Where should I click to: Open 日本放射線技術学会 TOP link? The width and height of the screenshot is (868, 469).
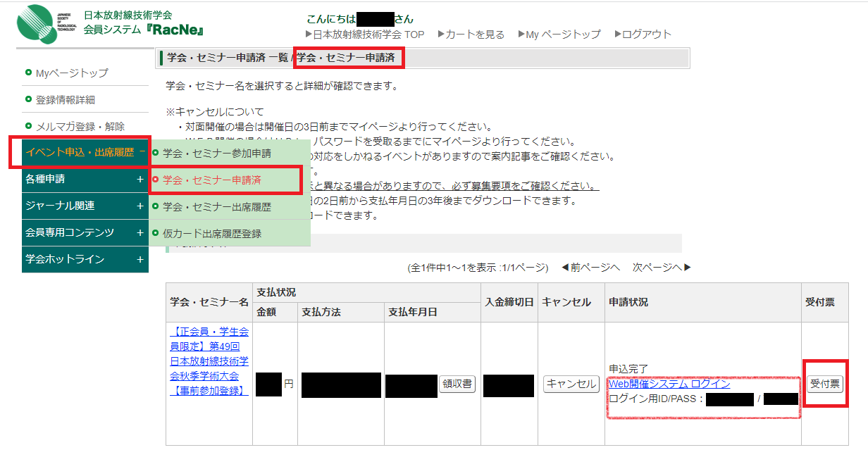[365, 34]
